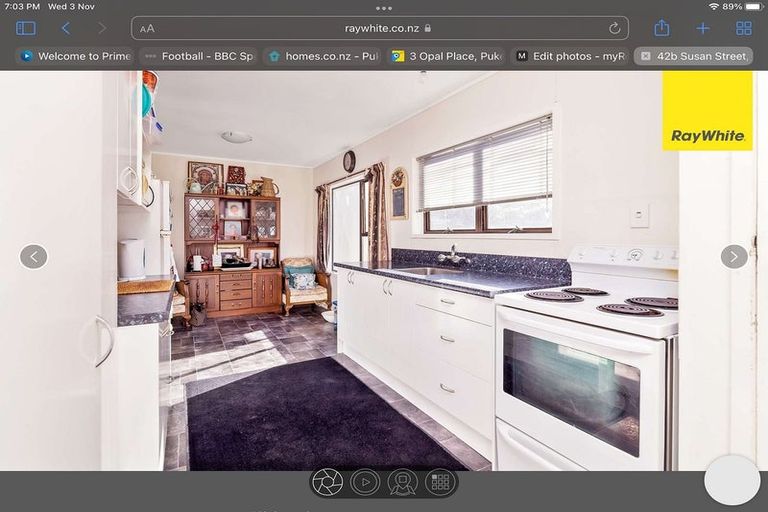Reload the raywhite.co.nz page
The image size is (768, 512).
[x=614, y=28]
